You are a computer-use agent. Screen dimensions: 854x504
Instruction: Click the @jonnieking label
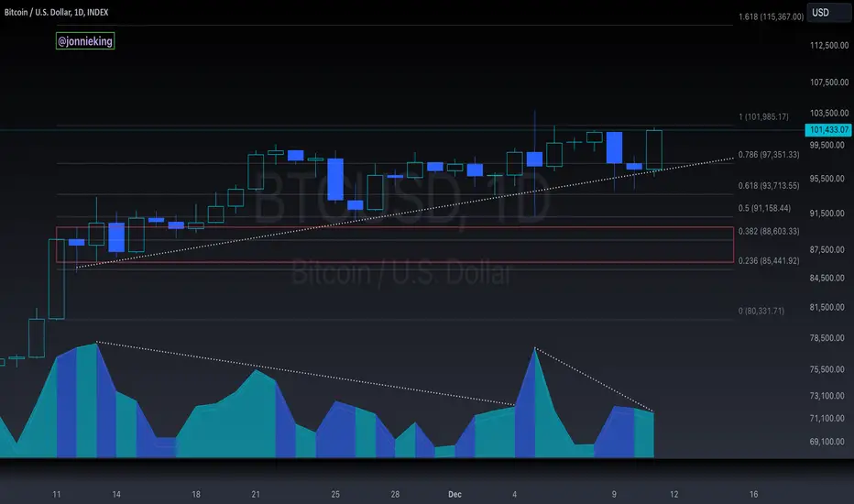coord(85,41)
